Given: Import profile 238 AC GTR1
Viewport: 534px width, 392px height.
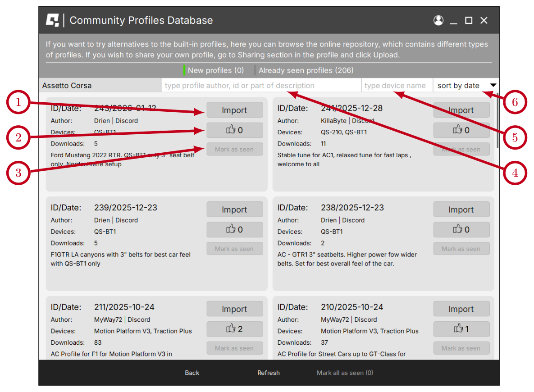Looking at the screenshot, I should pyautogui.click(x=461, y=210).
